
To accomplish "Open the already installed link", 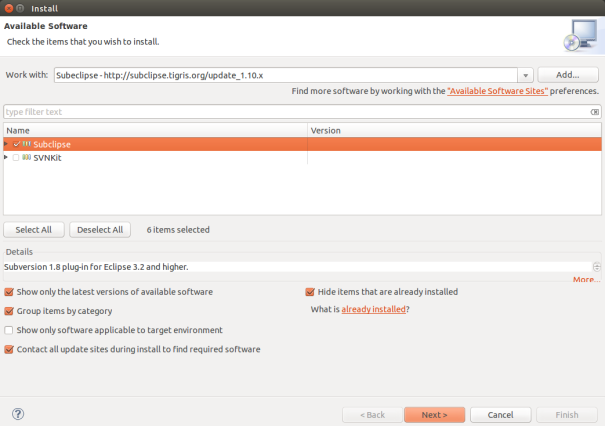I will pyautogui.click(x=373, y=309).
